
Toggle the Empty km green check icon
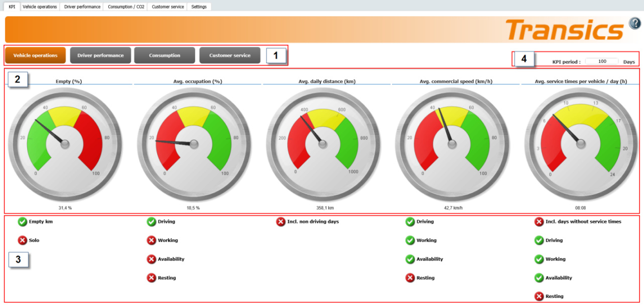pyautogui.click(x=23, y=222)
